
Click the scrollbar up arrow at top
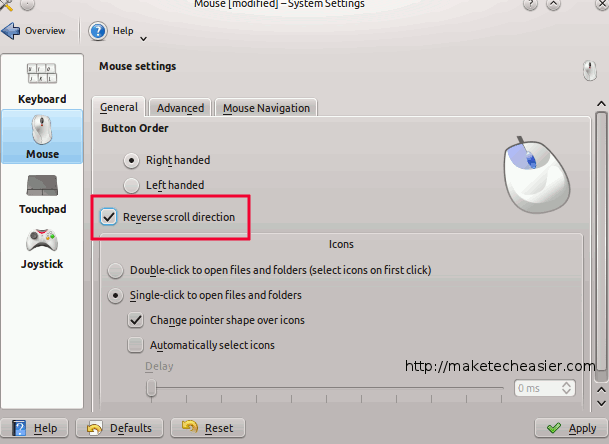point(601,104)
